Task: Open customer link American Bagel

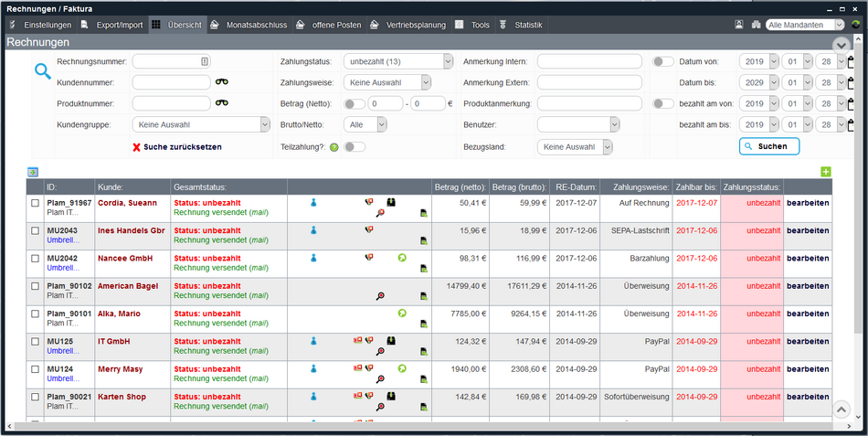Action: pos(128,286)
